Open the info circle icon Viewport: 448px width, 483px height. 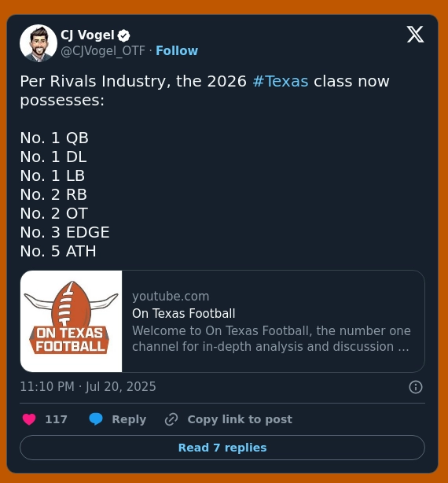[416, 387]
